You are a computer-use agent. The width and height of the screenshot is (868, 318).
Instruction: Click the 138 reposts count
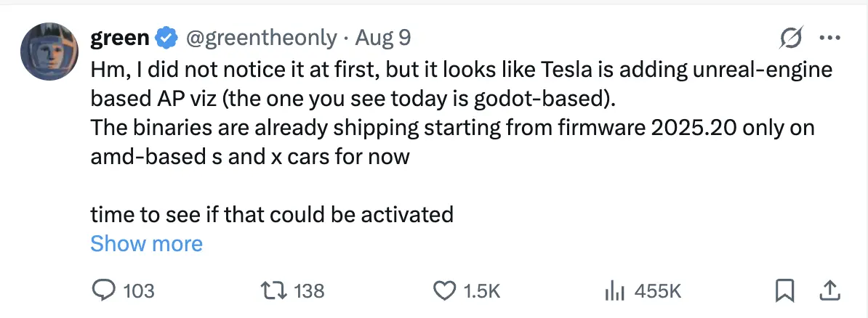[309, 291]
